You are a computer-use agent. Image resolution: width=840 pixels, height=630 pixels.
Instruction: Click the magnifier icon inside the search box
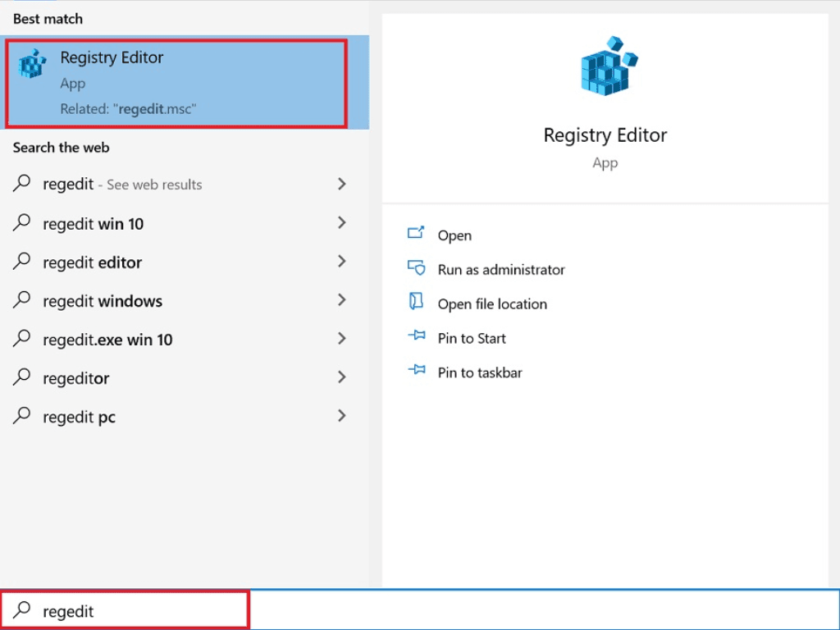[23, 610]
